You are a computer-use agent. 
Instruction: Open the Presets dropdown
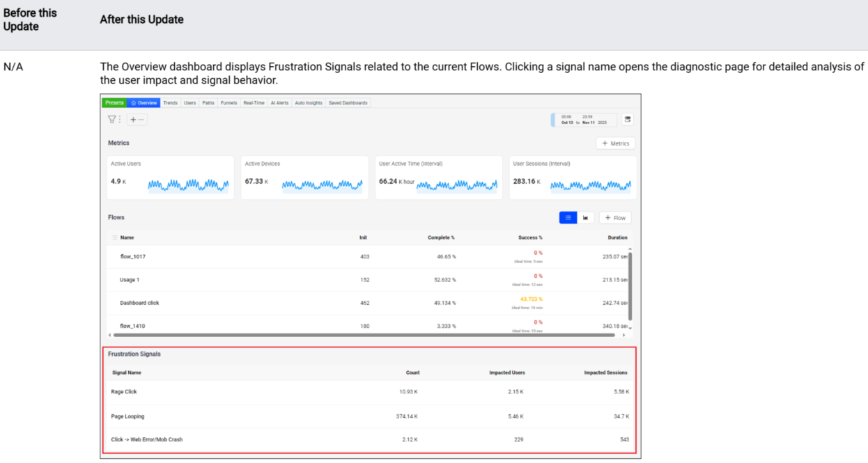pos(114,103)
